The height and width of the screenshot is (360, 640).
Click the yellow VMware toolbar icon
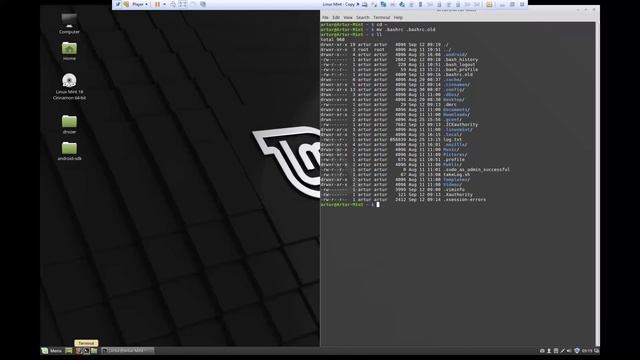pos(489,4)
